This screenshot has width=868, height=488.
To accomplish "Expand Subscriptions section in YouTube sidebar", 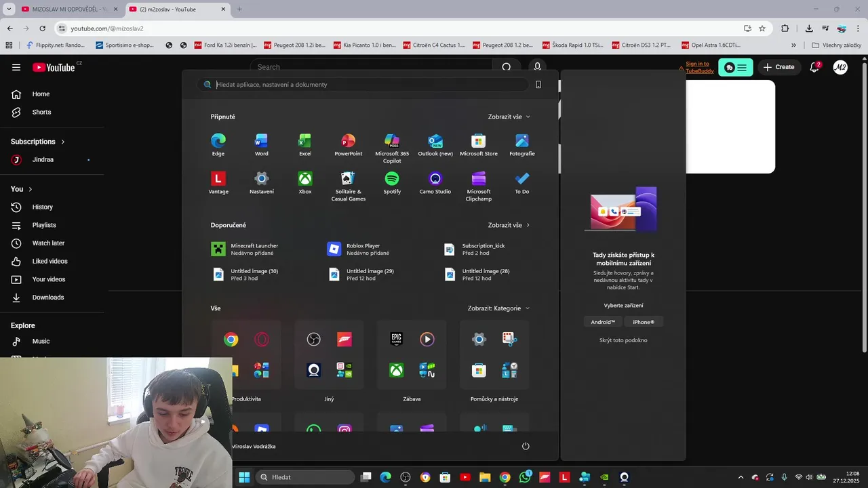I will pyautogui.click(x=38, y=142).
